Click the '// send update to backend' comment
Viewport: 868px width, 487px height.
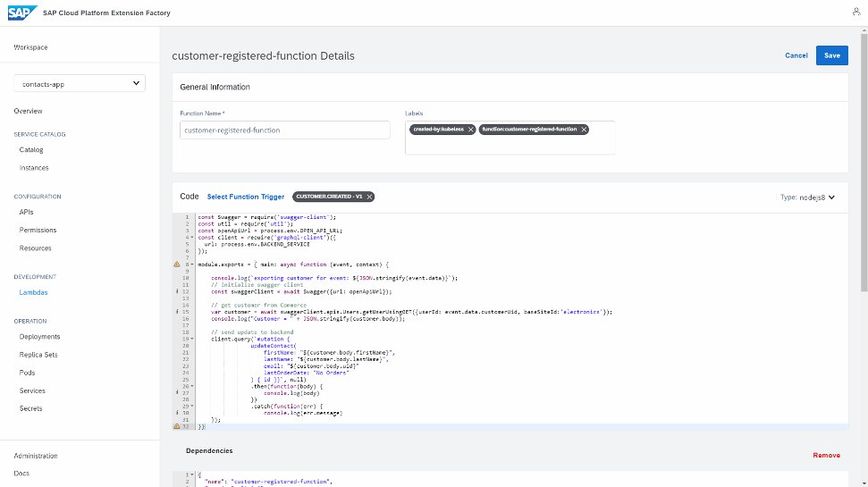252,332
